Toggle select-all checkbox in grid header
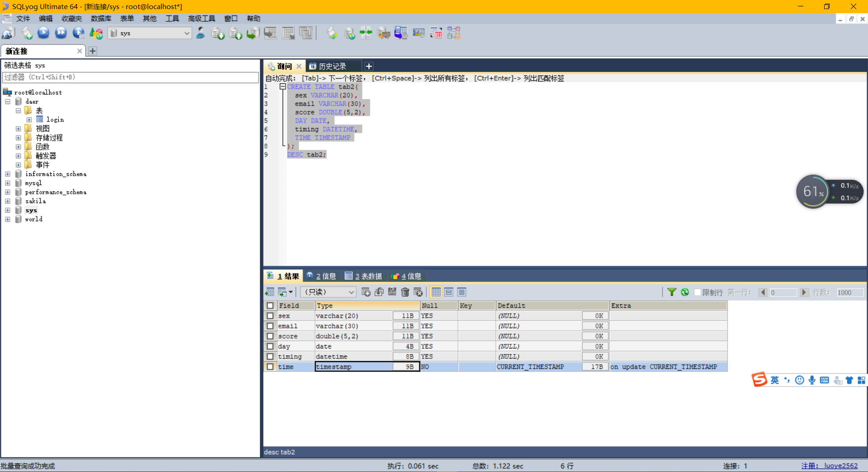868x472 pixels. tap(270, 305)
